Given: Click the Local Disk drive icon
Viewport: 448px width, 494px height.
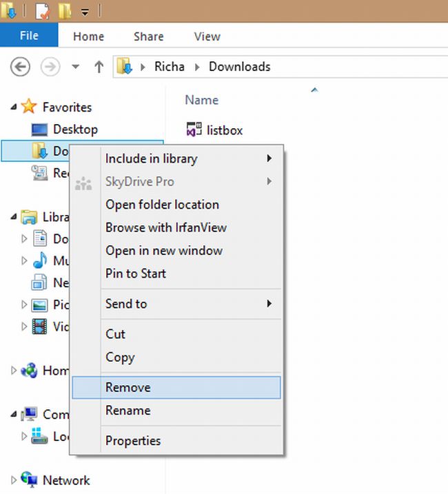Looking at the screenshot, I should click(39, 435).
